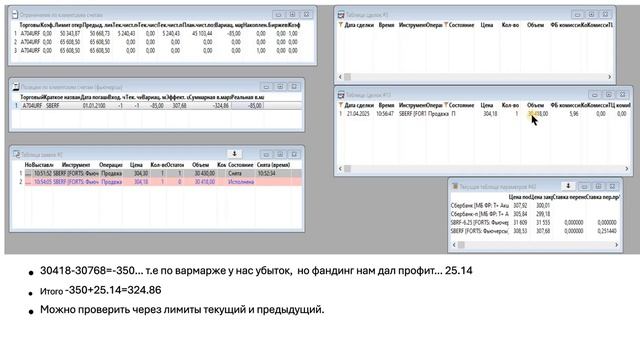Click the title icon of Позиции по клиентским счетам window
Image resolution: width=640 pixels, height=360 pixels.
coord(16,87)
